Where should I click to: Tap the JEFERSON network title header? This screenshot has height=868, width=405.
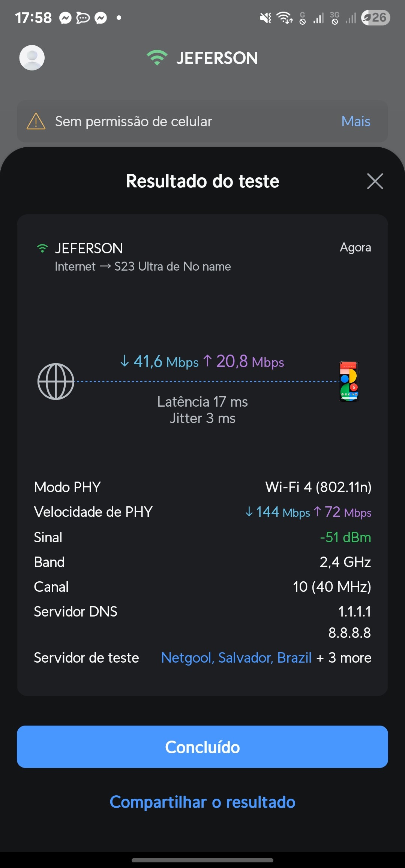[217, 58]
